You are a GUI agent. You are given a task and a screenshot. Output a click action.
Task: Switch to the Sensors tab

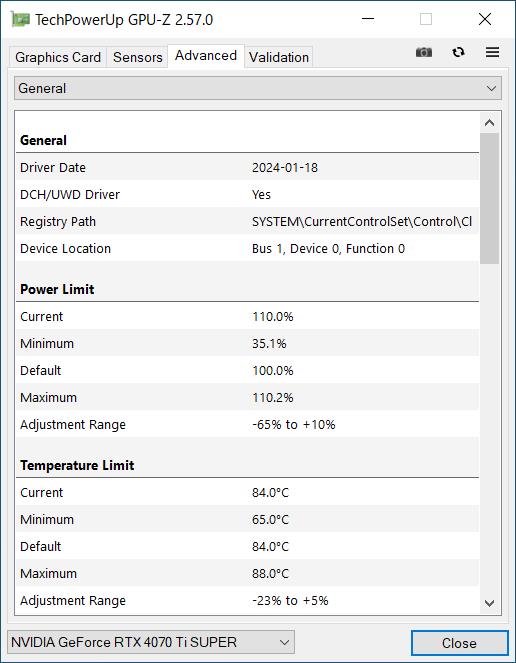pos(137,57)
